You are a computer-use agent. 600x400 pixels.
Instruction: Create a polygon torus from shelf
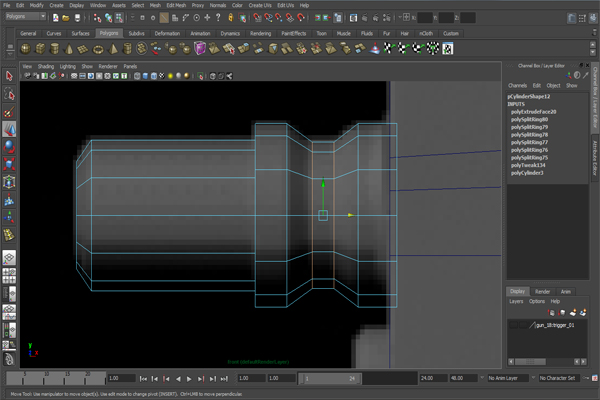[98, 49]
